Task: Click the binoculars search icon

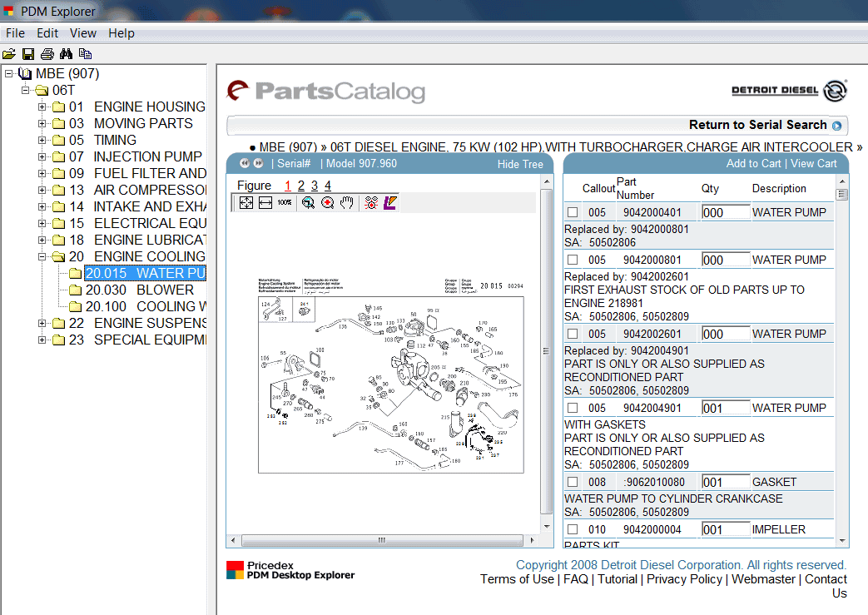Action: 66,54
